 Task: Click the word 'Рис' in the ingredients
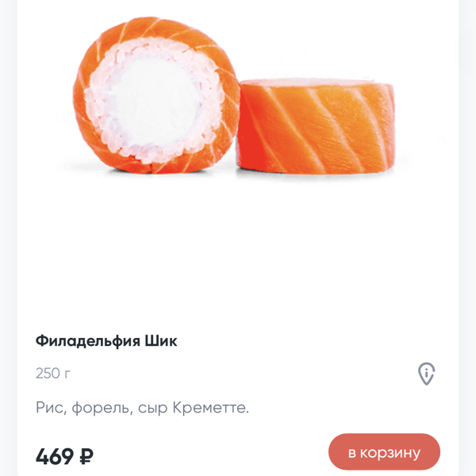(49, 408)
